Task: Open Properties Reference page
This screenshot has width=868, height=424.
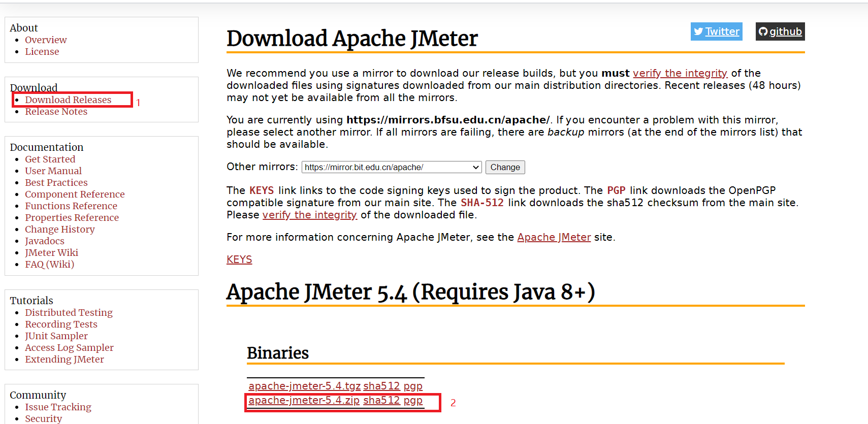Action: tap(72, 217)
